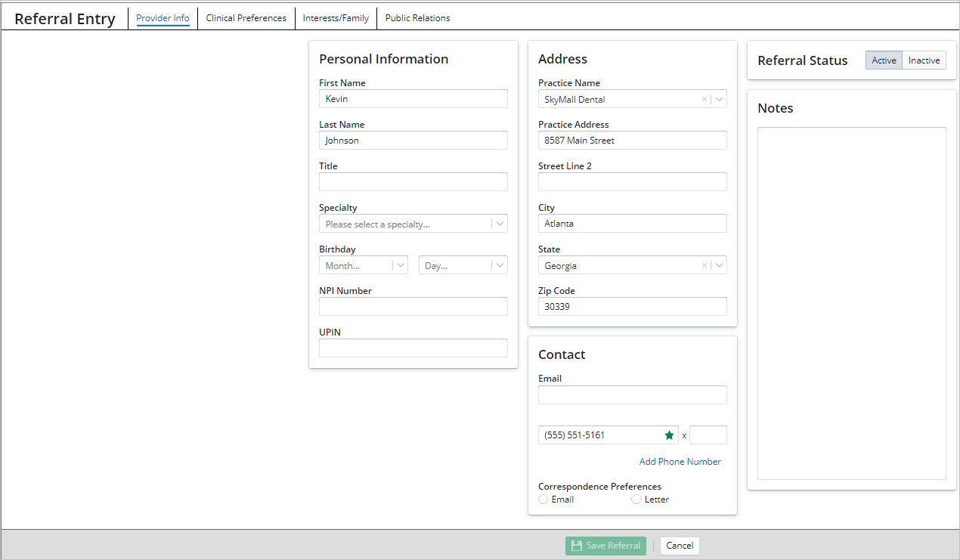The image size is (960, 560).
Task: Open the Specialty dropdown
Action: (499, 223)
